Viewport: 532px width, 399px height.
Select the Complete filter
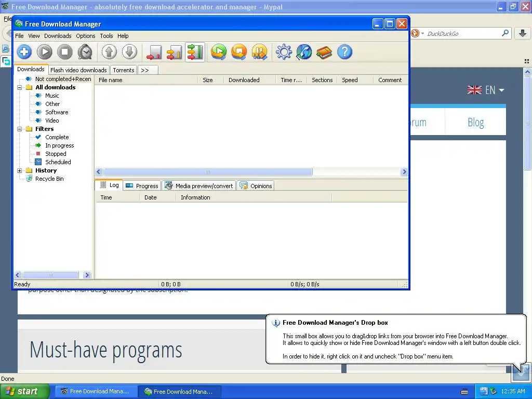click(57, 137)
